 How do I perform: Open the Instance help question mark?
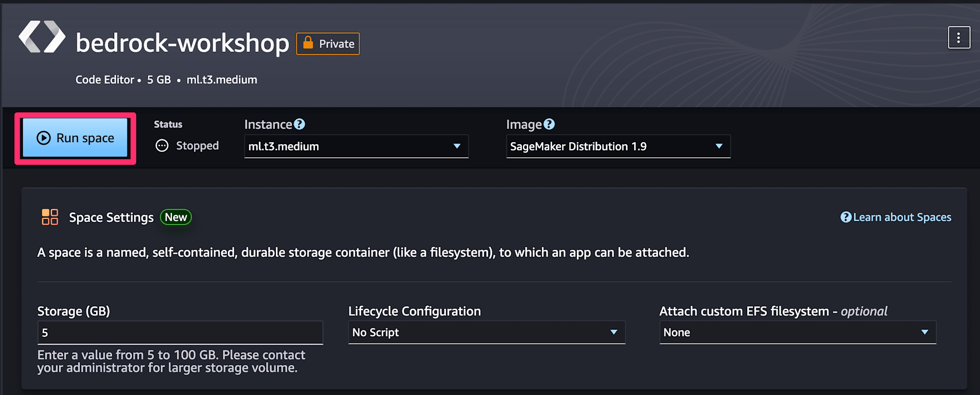tap(299, 124)
